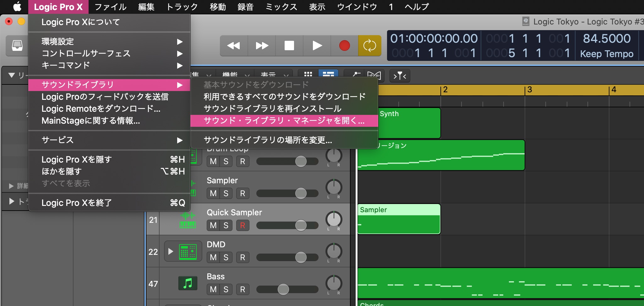The height and width of the screenshot is (306, 644).
Task: Open the ヘルプ menu
Action: click(417, 7)
